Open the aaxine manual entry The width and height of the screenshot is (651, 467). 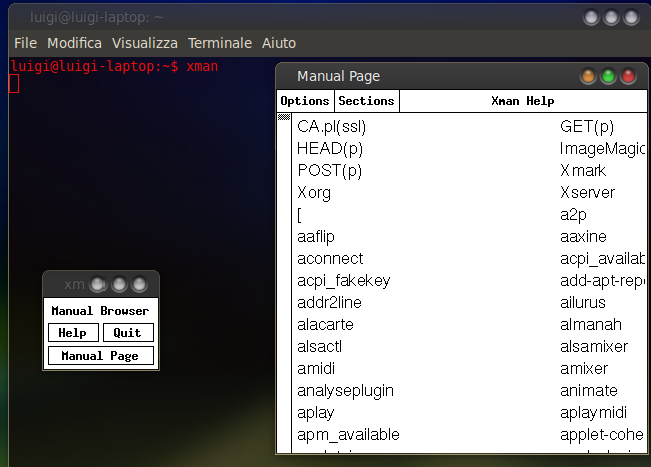click(583, 237)
